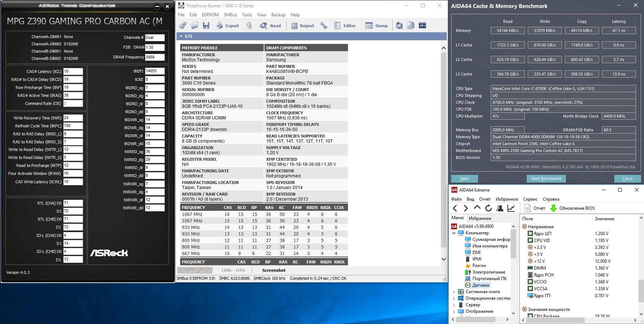Click the Command Rate (CR) value field
644x324 pixels.
pos(73,103)
